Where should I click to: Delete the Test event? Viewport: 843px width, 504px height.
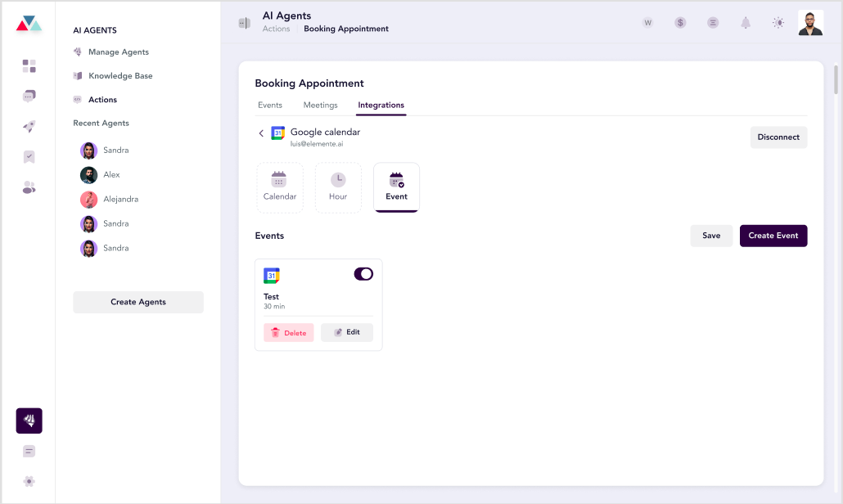(289, 333)
